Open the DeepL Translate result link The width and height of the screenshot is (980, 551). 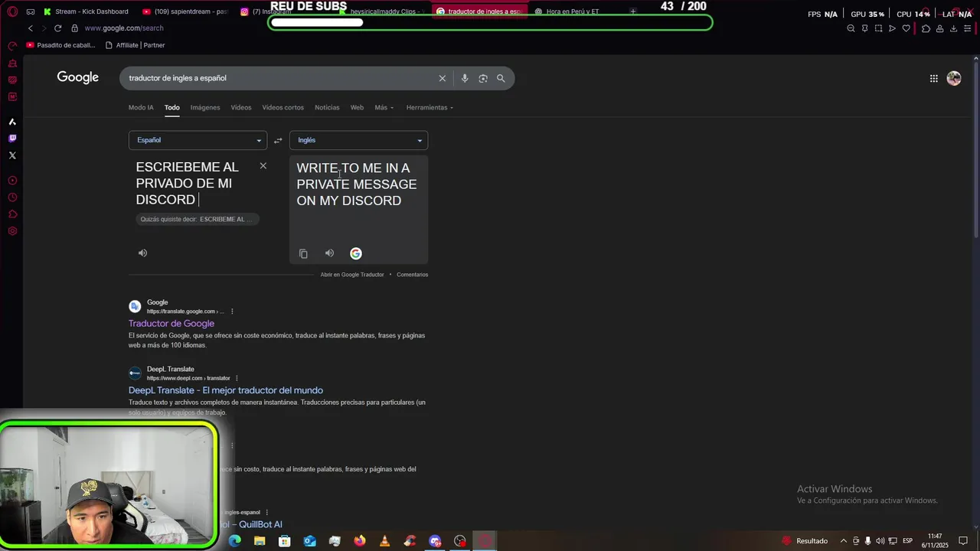click(226, 390)
